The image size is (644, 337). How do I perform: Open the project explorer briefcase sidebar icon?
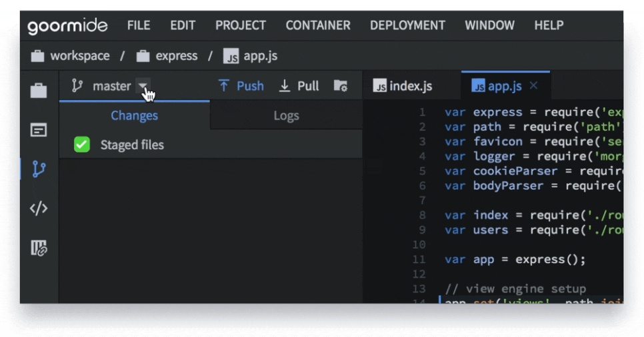[x=39, y=91]
